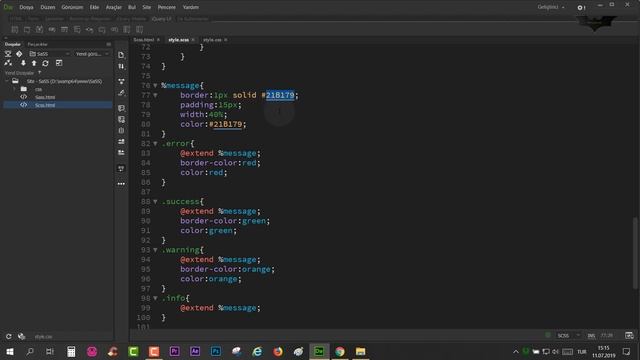This screenshot has height=360, width=640.
Task: Insert jQuery UI Autocomplete widget icon
Action: click(77, 29)
